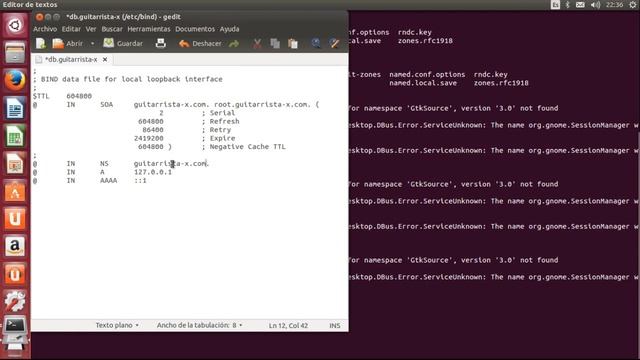Redo with the green arrow icon
Screen dimensions: 640x360
234,43
